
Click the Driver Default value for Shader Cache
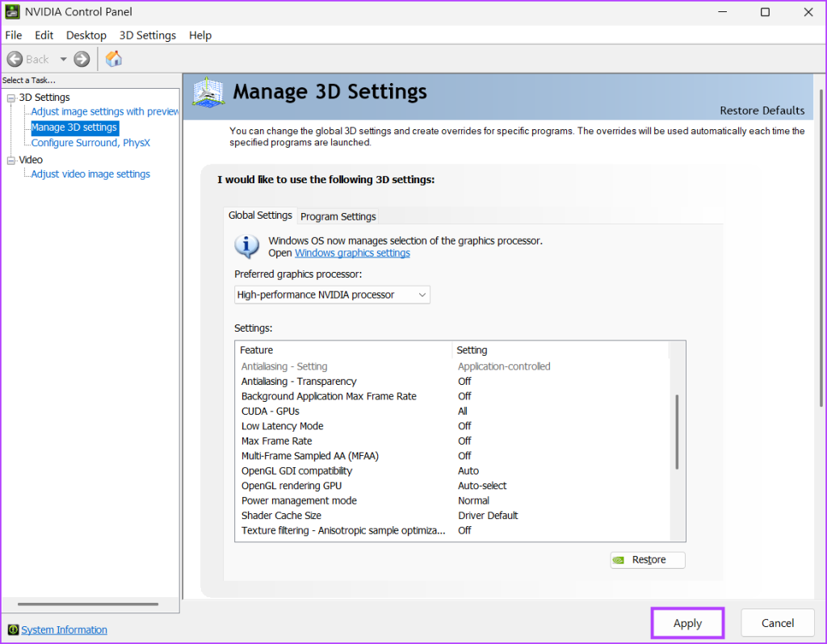[488, 516]
